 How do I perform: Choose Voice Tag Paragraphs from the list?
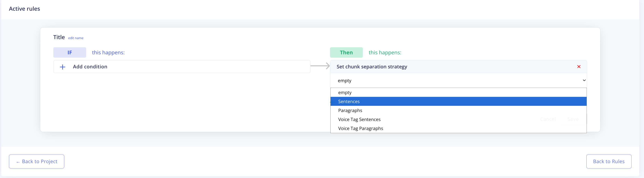point(360,128)
